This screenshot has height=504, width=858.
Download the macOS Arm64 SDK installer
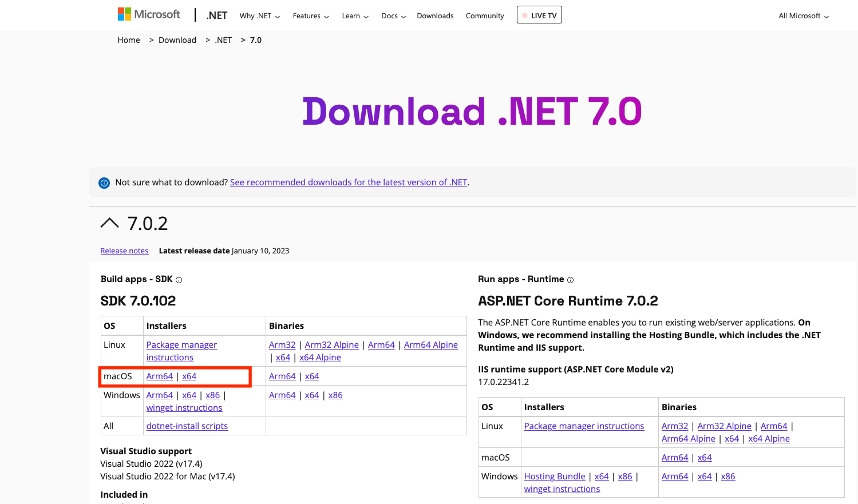tap(160, 376)
